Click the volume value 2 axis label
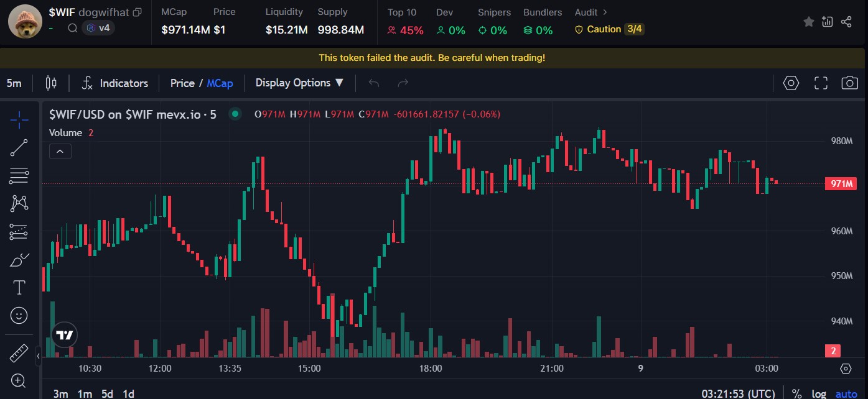868x399 pixels. click(833, 351)
